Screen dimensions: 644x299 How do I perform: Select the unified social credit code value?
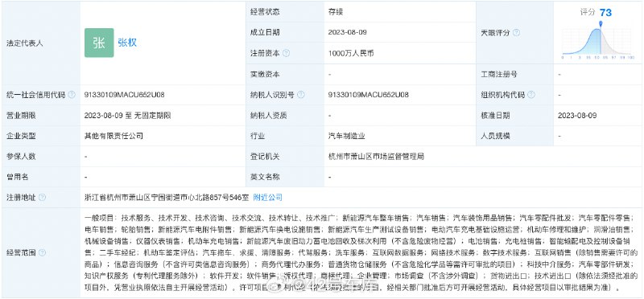pos(125,95)
